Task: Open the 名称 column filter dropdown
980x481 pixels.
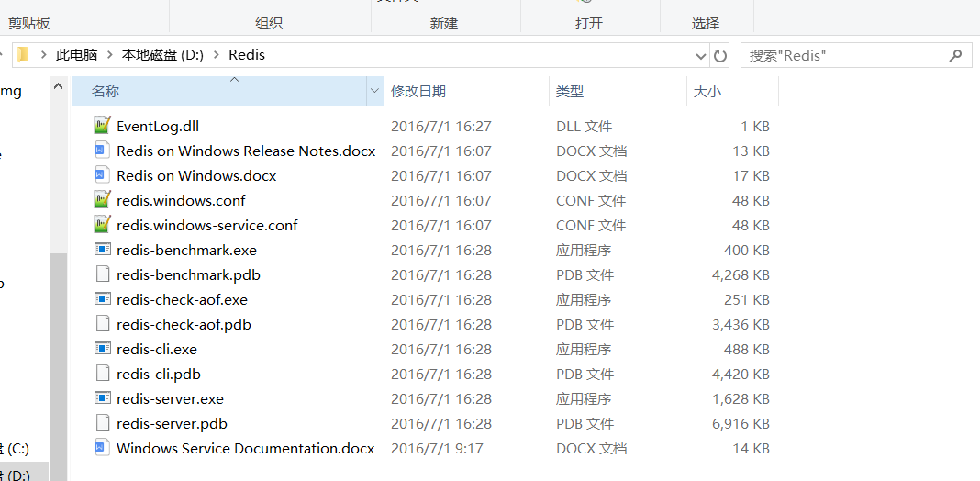Action: (x=374, y=91)
